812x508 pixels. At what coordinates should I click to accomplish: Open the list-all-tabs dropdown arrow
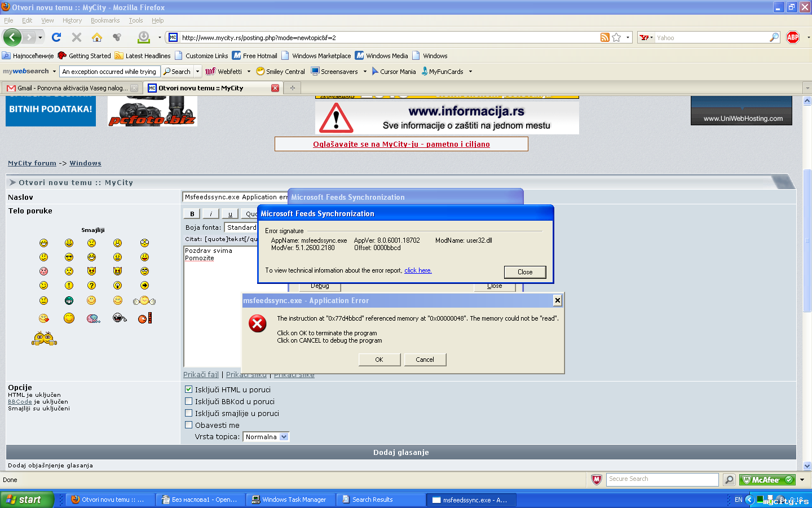tap(807, 88)
